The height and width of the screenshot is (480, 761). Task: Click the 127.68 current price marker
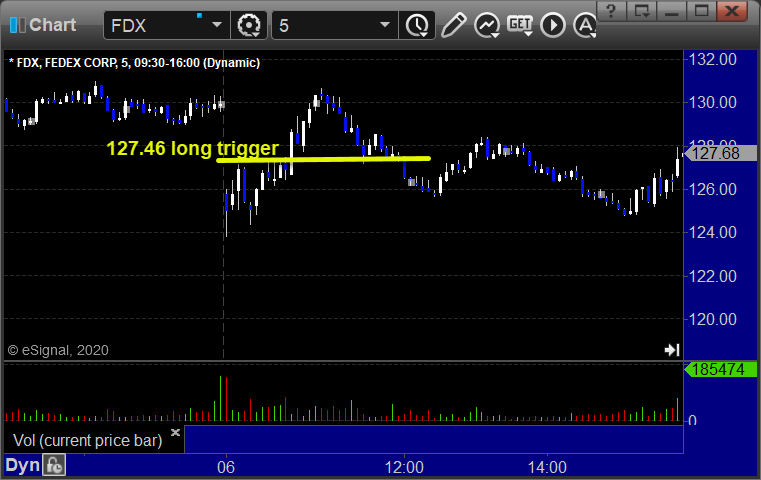[x=720, y=153]
